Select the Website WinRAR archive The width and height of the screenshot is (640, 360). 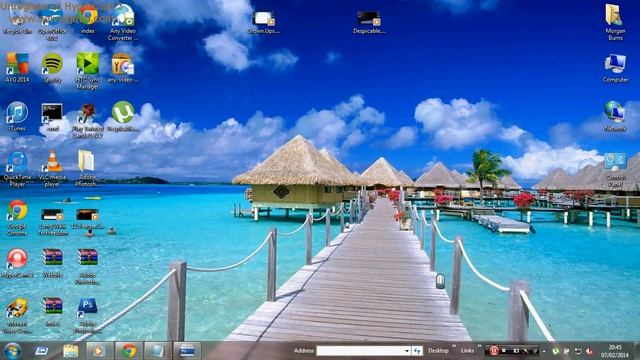[x=52, y=263]
